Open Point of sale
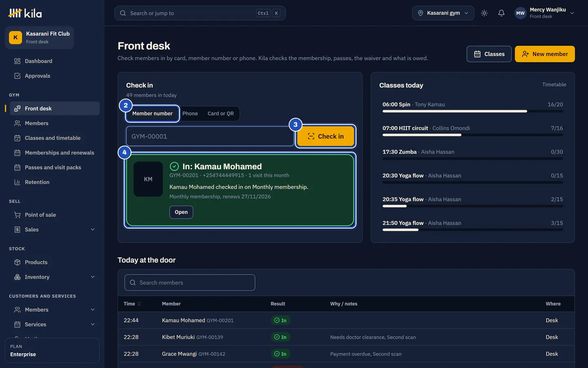The width and height of the screenshot is (588, 368). click(55, 215)
